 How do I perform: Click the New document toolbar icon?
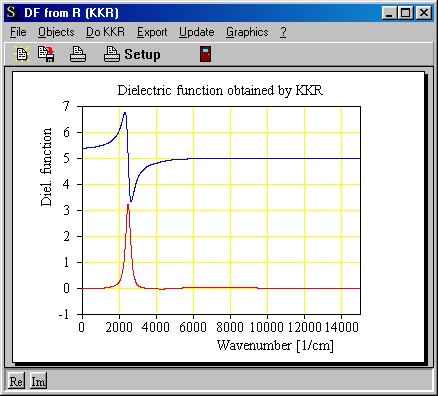tap(22, 54)
